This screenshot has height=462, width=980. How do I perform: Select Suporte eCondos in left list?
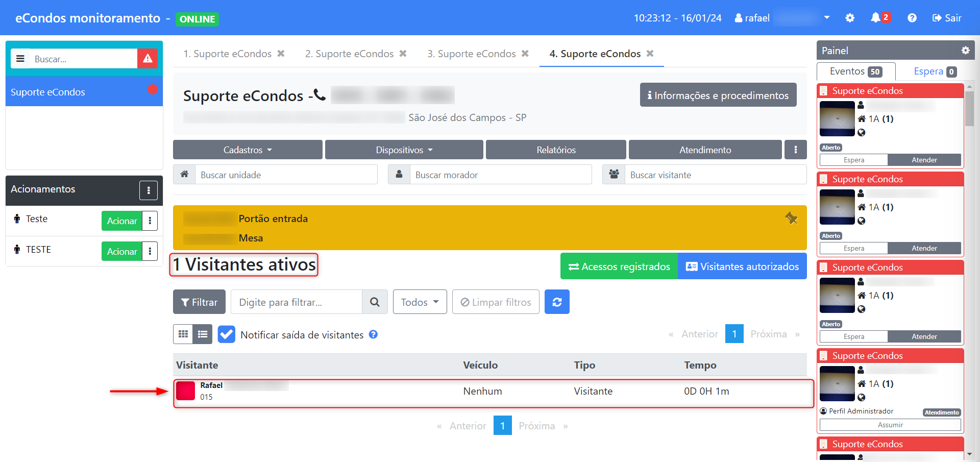tap(84, 91)
